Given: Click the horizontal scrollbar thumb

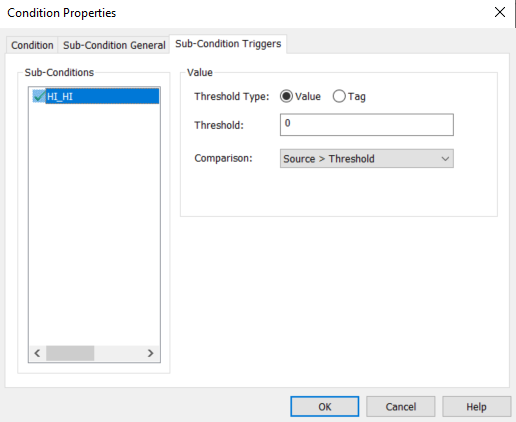Looking at the screenshot, I should pos(70,353).
